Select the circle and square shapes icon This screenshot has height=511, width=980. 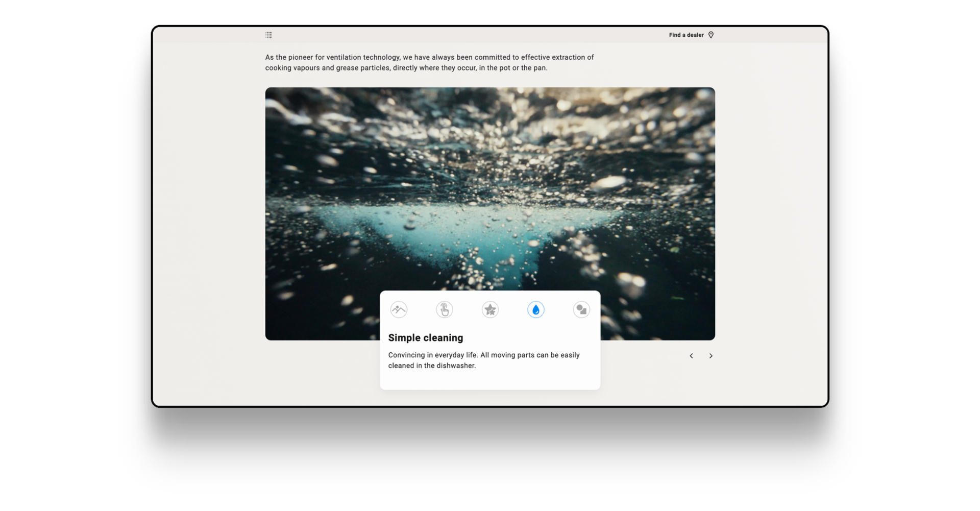coord(581,309)
